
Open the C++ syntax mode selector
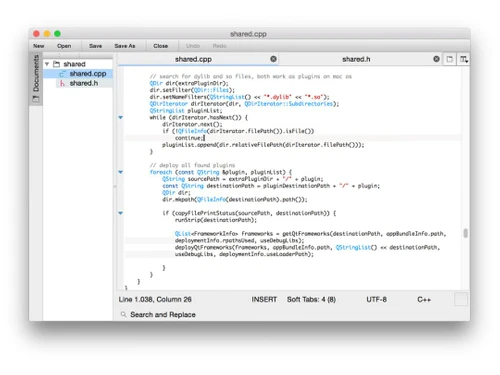424,299
